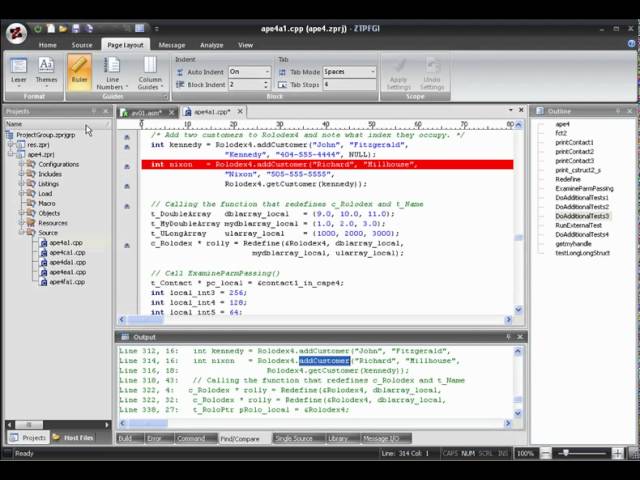Expand the res.zprj project node

pos(11,144)
